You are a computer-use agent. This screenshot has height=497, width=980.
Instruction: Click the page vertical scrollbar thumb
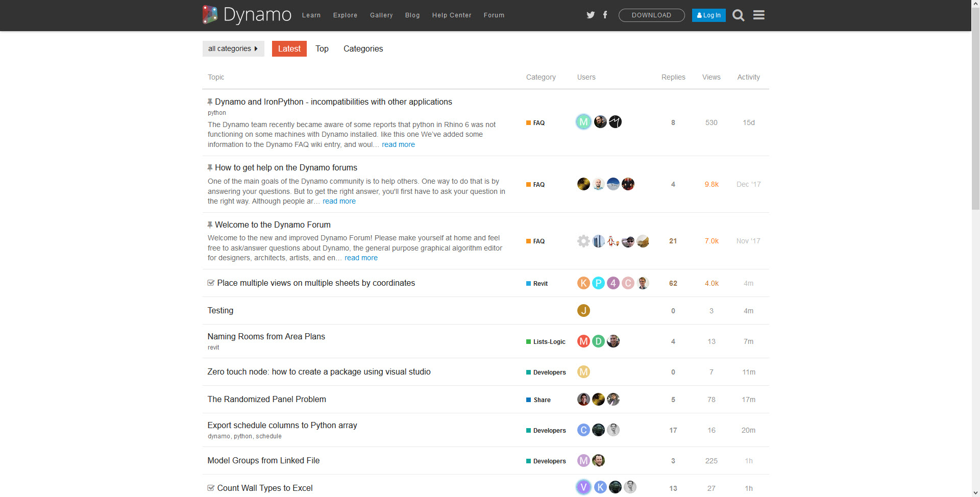point(975,107)
